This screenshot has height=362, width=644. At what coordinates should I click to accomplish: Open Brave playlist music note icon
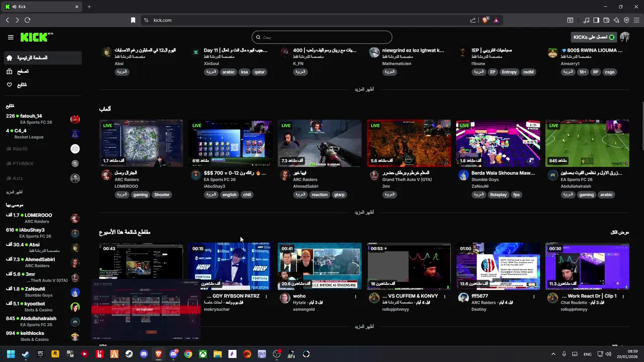pyautogui.click(x=586, y=20)
